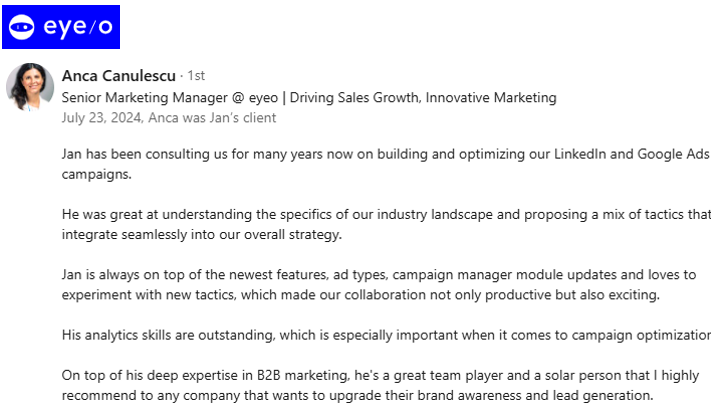Click the eyeo company logo banner
Viewport: 711px width, 412px height.
click(x=61, y=27)
